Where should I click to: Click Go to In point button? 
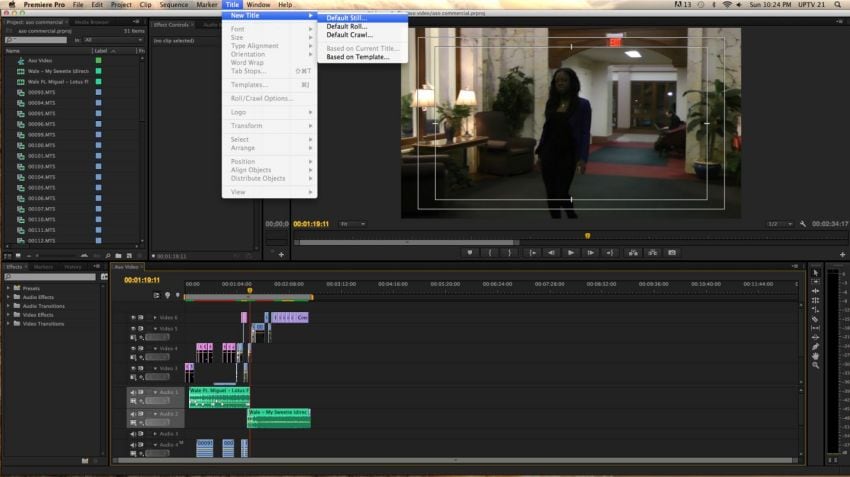tap(532, 253)
